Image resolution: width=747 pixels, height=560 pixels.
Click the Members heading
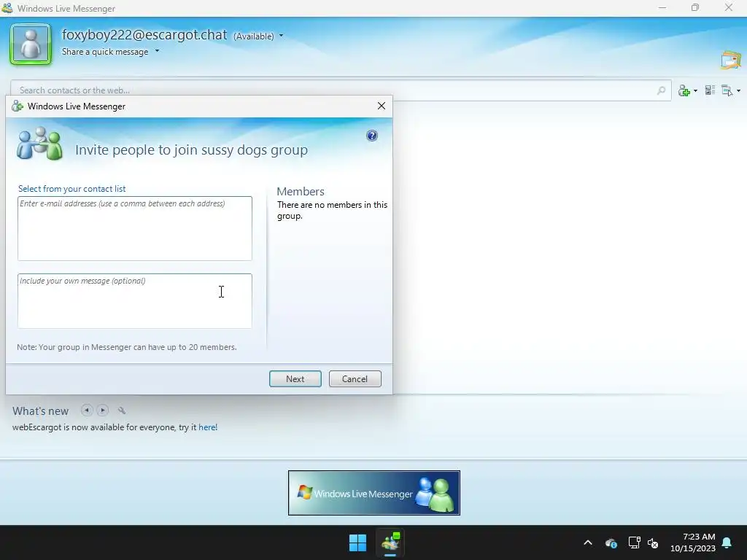[301, 192]
